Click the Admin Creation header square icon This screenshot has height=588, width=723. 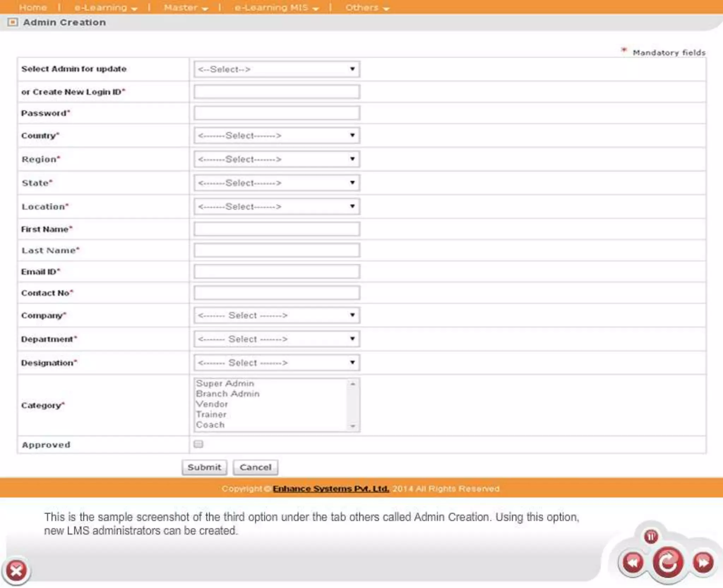coord(13,22)
